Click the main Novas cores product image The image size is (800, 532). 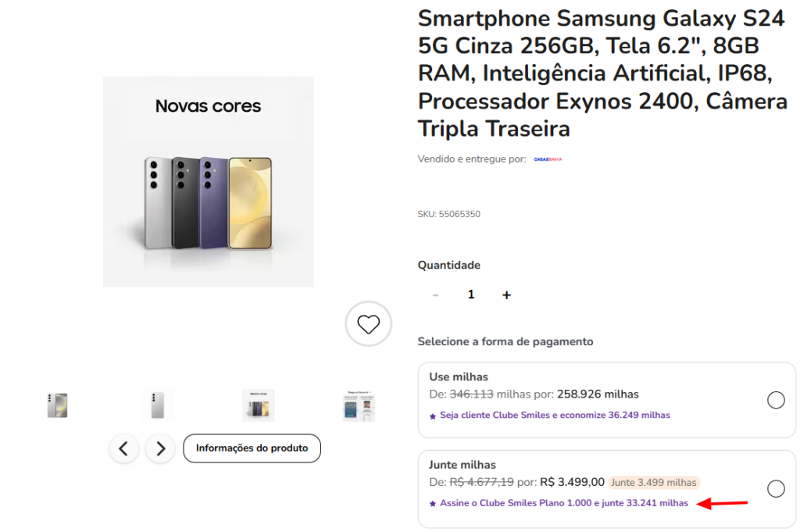pyautogui.click(x=209, y=181)
